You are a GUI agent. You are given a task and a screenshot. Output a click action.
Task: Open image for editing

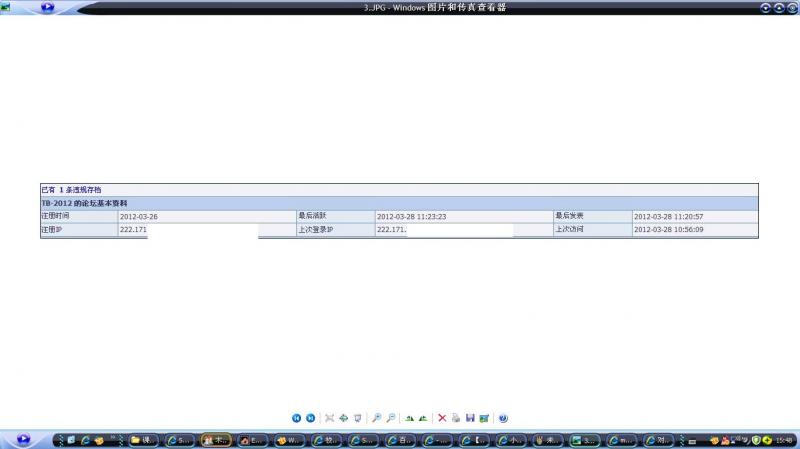[x=484, y=418]
